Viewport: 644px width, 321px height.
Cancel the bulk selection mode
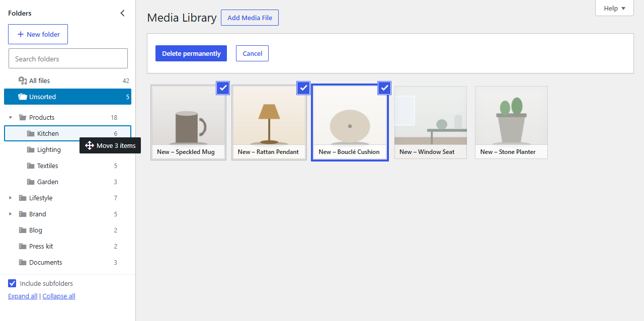[x=252, y=53]
